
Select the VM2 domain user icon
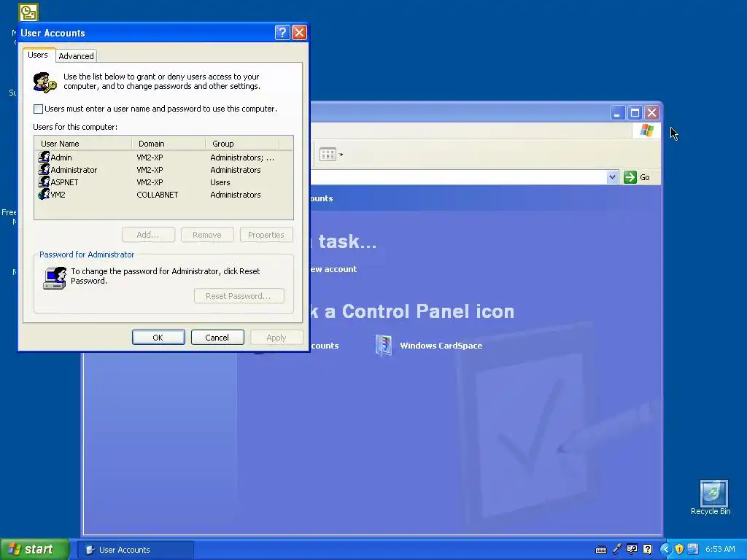click(x=44, y=194)
